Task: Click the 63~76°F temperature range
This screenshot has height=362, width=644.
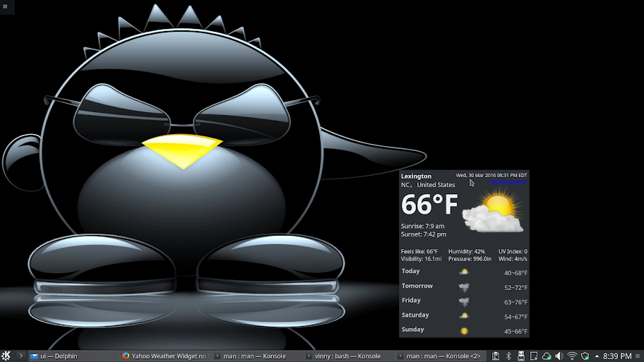Action: point(516,302)
